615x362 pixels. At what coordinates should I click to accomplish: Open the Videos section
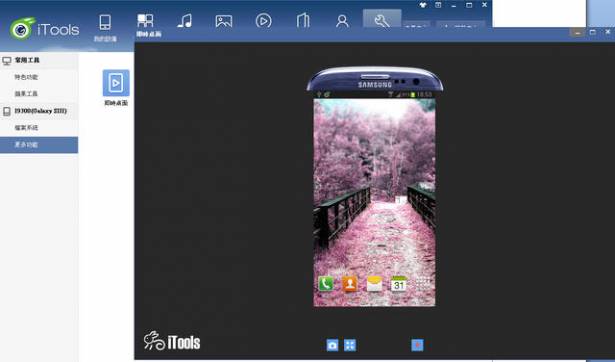pos(263,21)
